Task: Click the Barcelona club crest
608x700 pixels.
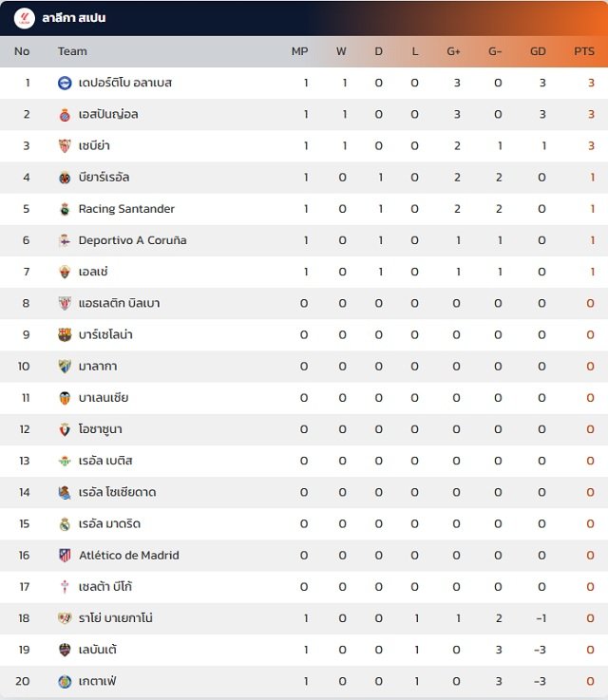Action: 65,335
